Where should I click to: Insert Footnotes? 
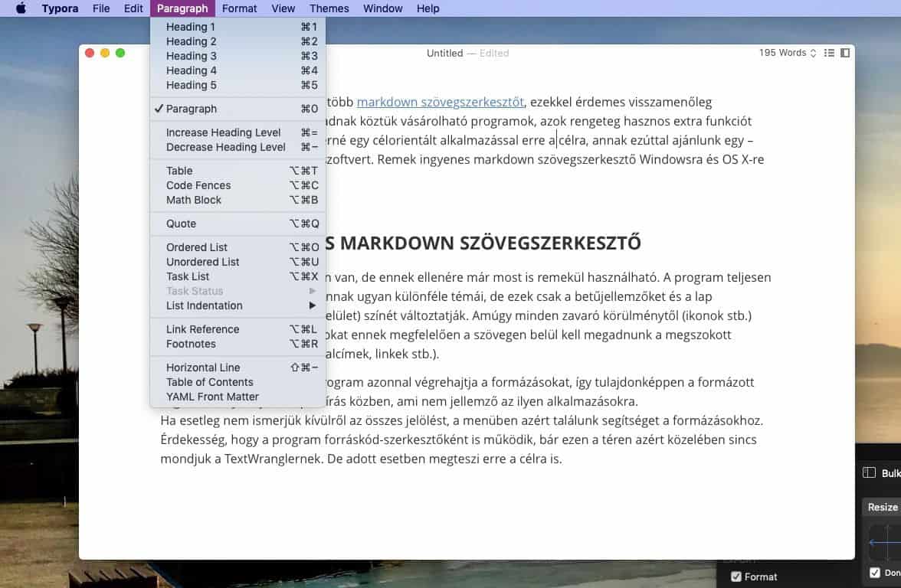238,344
